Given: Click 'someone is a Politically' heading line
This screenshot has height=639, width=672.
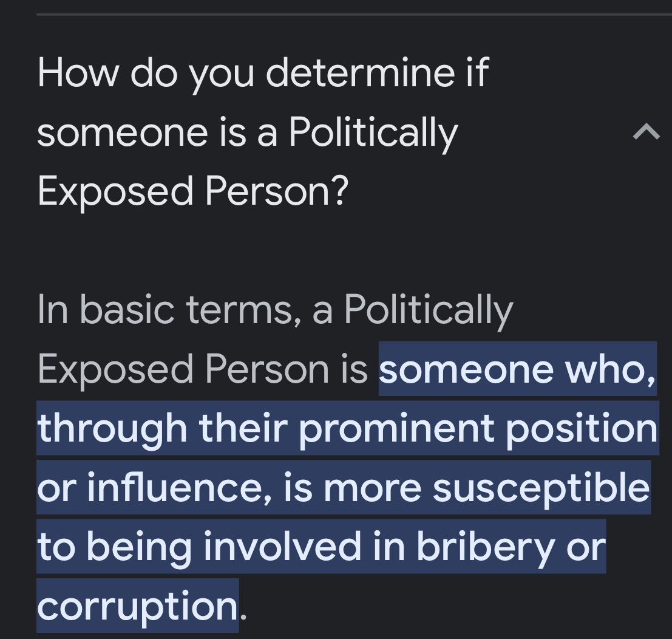Looking at the screenshot, I should 248,132.
